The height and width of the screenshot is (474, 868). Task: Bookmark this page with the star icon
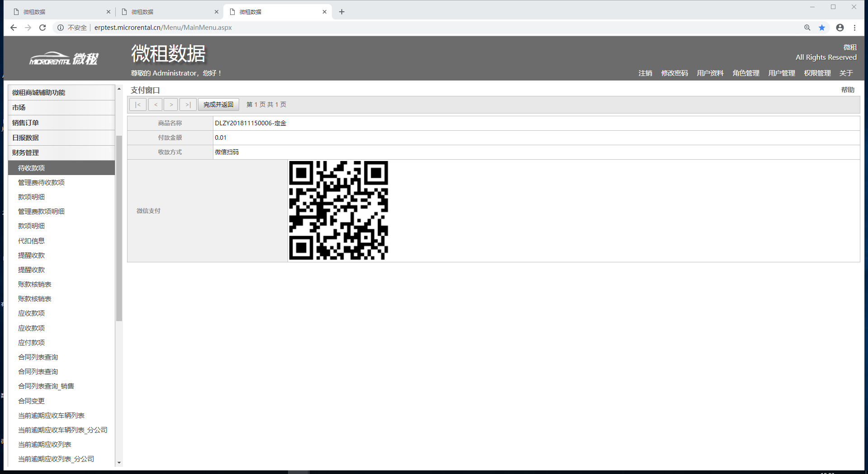[822, 28]
